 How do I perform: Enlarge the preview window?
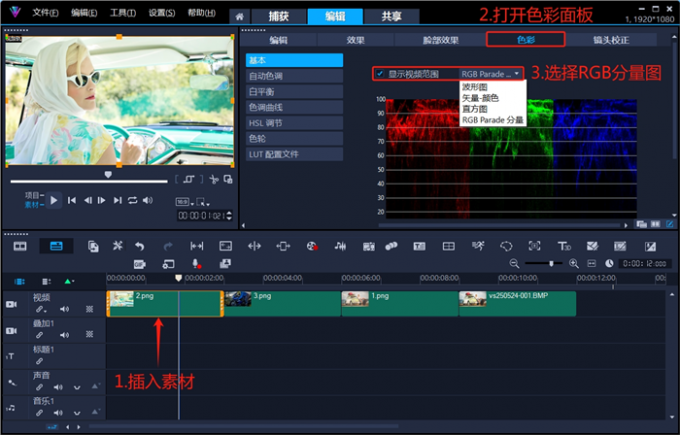tap(228, 179)
